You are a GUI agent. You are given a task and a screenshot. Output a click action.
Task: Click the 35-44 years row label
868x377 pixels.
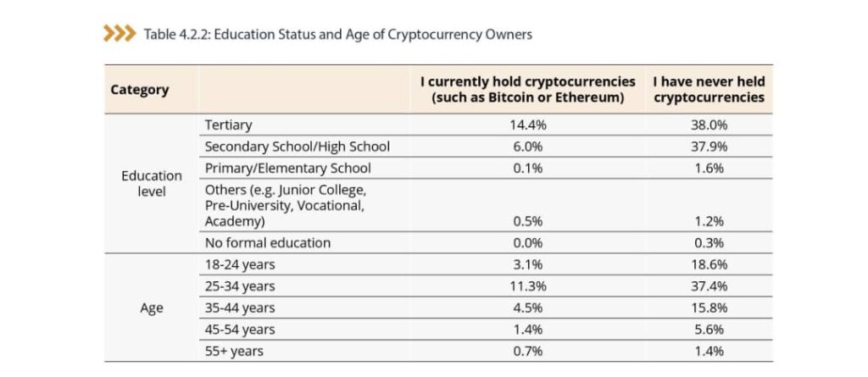[x=240, y=308]
